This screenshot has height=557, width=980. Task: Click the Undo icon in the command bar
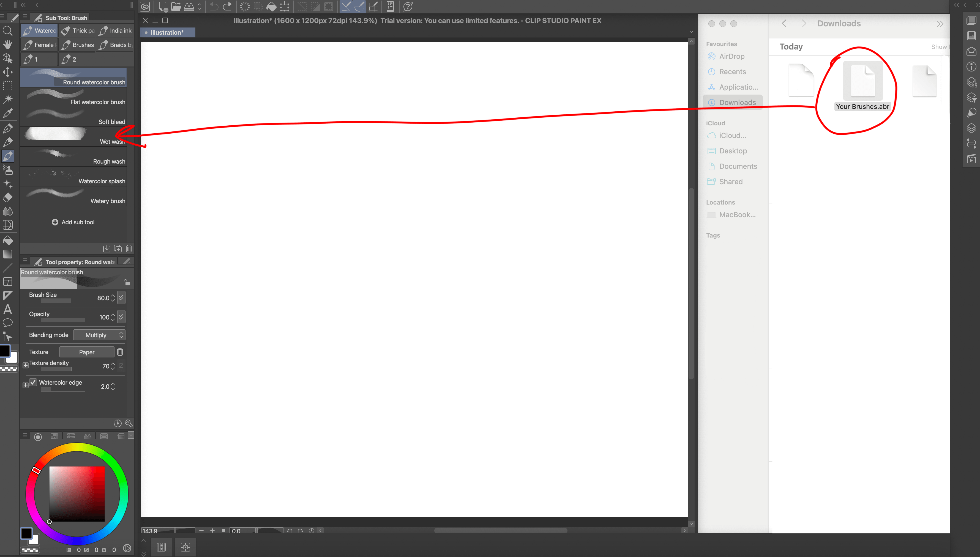coord(214,7)
